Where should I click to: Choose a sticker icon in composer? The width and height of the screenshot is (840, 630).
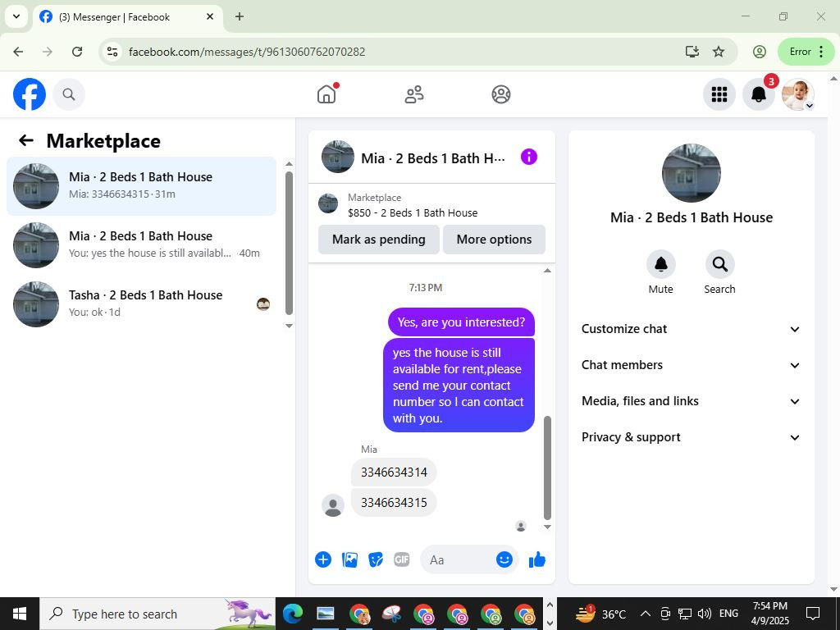coord(376,559)
